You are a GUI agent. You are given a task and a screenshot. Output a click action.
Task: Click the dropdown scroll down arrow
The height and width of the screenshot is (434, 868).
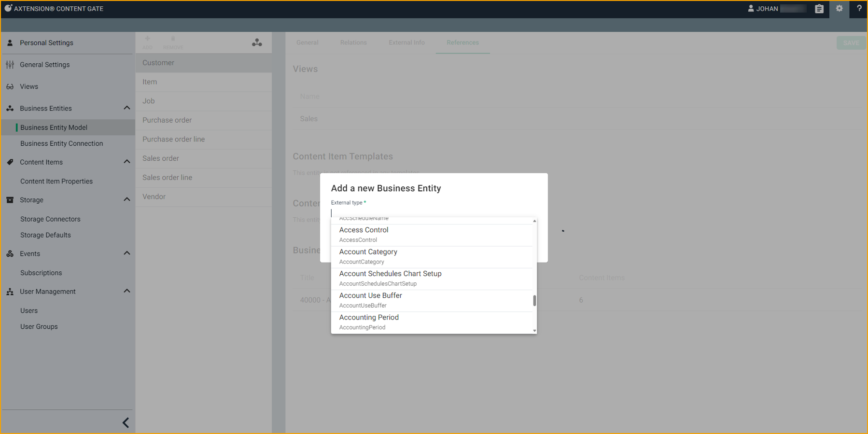(534, 331)
